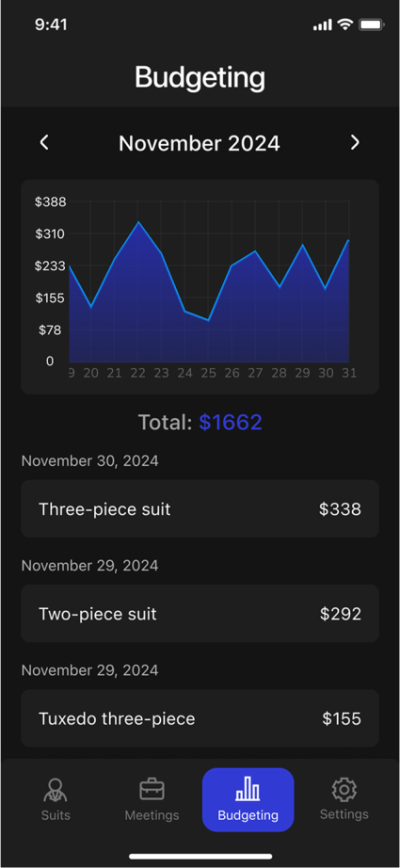Tap the battery icon in status bar
400x868 pixels.
point(371,24)
